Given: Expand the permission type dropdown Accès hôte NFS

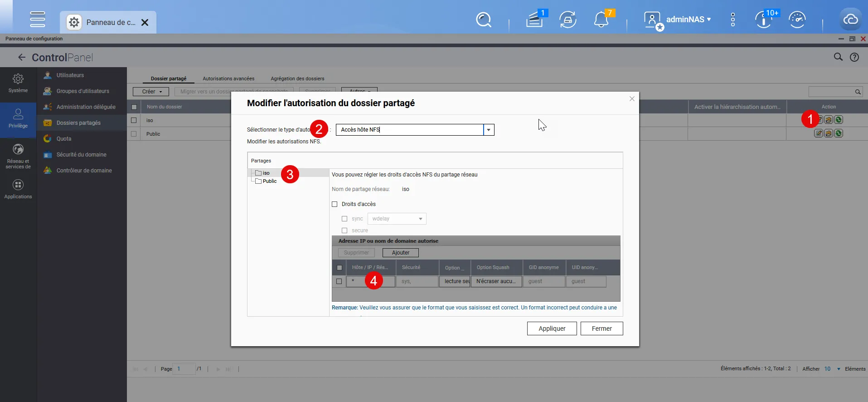Looking at the screenshot, I should tap(489, 130).
